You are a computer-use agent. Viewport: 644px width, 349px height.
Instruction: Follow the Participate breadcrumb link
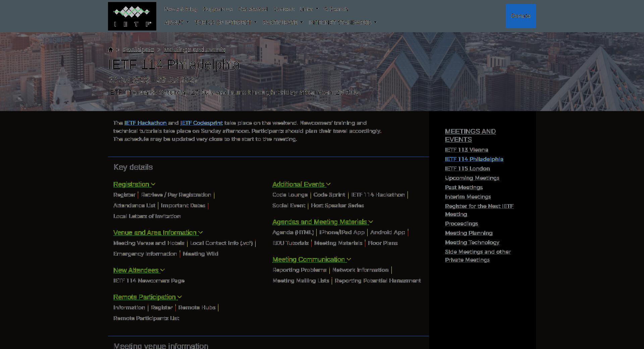pyautogui.click(x=138, y=50)
